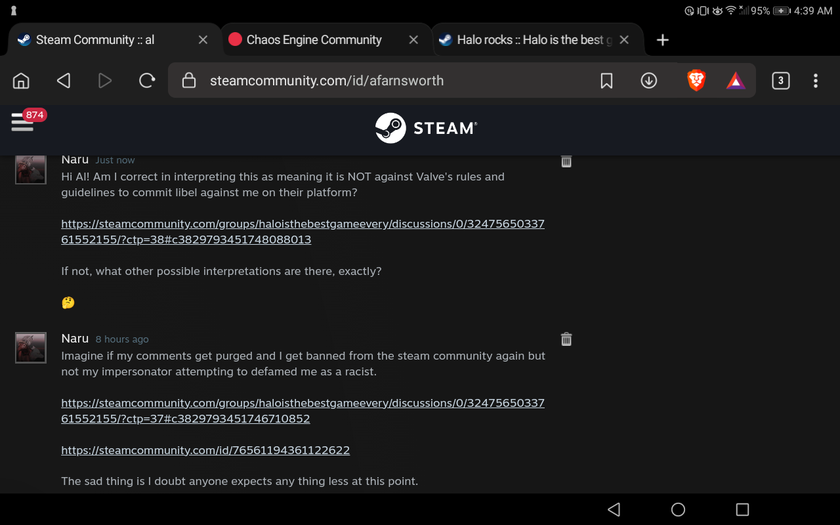Image resolution: width=840 pixels, height=525 pixels.
Task: Click the '8 hours ago' timestamp
Action: coord(122,339)
